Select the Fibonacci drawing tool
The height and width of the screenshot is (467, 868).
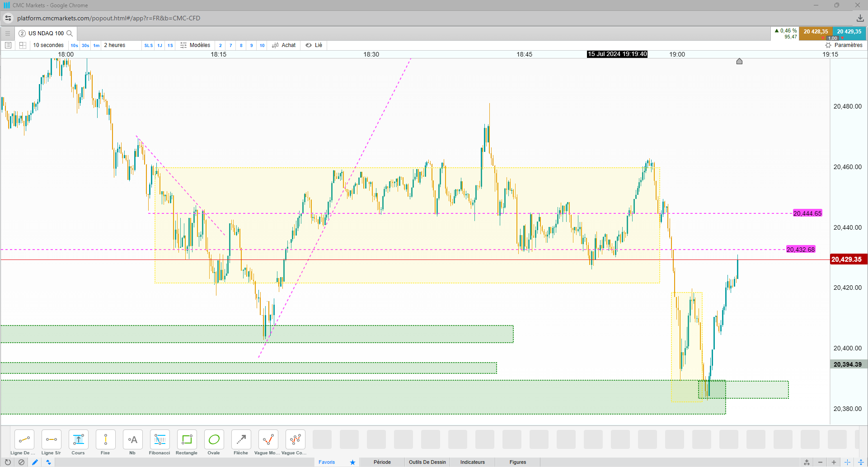(x=160, y=443)
